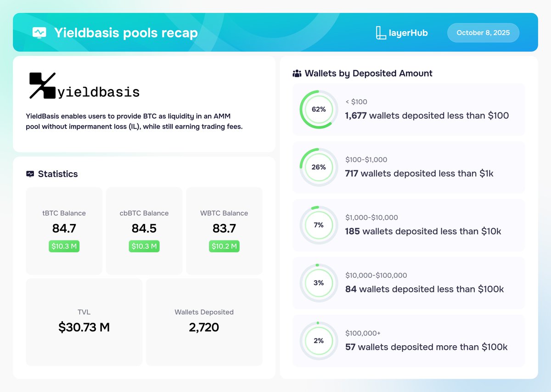Click '1,677 wallets deposited less than $100'
Screen dimensions: 551x392
(427, 116)
